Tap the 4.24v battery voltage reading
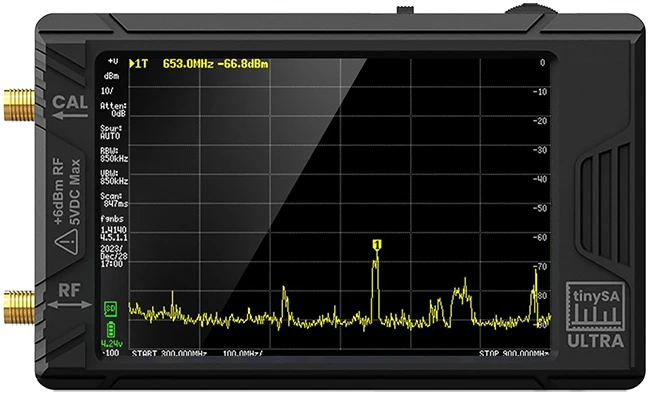Screen dimensions: 650x395 (x=112, y=344)
